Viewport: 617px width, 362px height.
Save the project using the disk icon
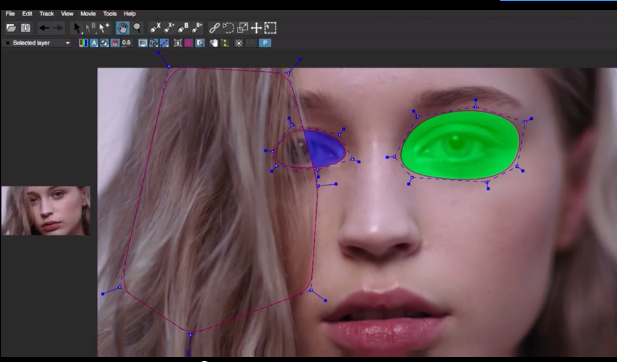26,28
